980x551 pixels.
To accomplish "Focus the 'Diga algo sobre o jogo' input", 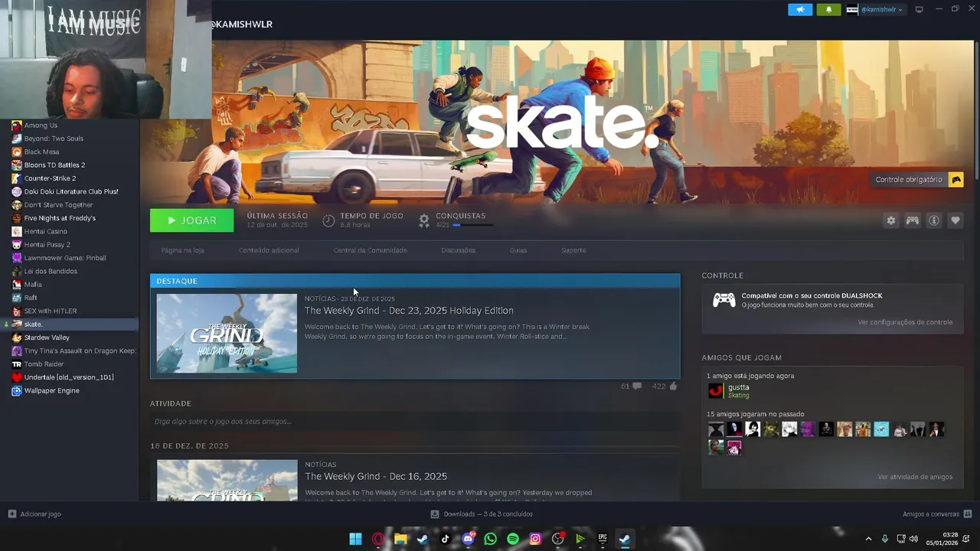I will pos(415,422).
